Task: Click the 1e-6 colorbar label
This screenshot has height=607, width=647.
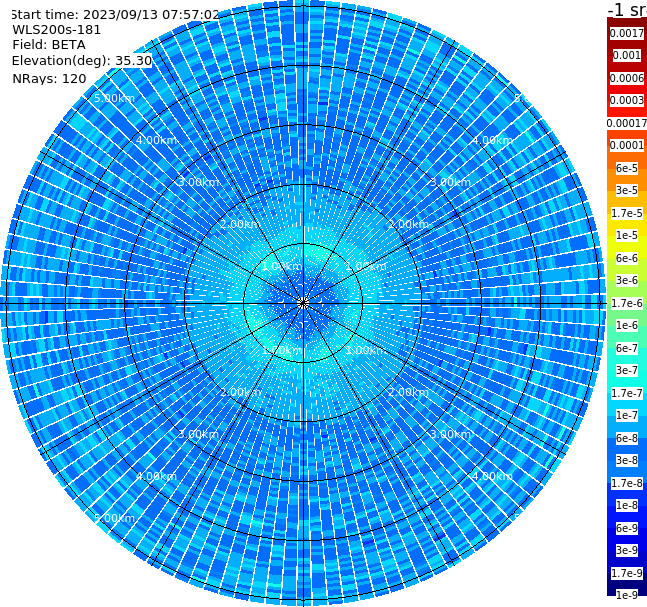Action: coord(627,325)
